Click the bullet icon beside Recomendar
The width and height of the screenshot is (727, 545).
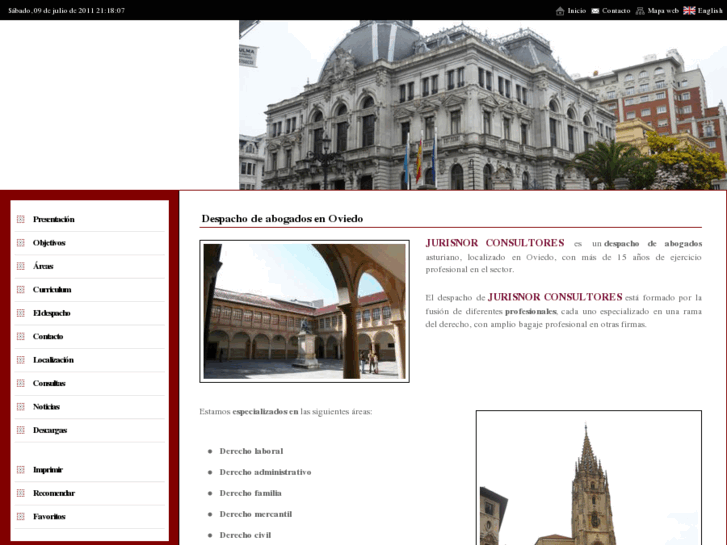pos(20,493)
